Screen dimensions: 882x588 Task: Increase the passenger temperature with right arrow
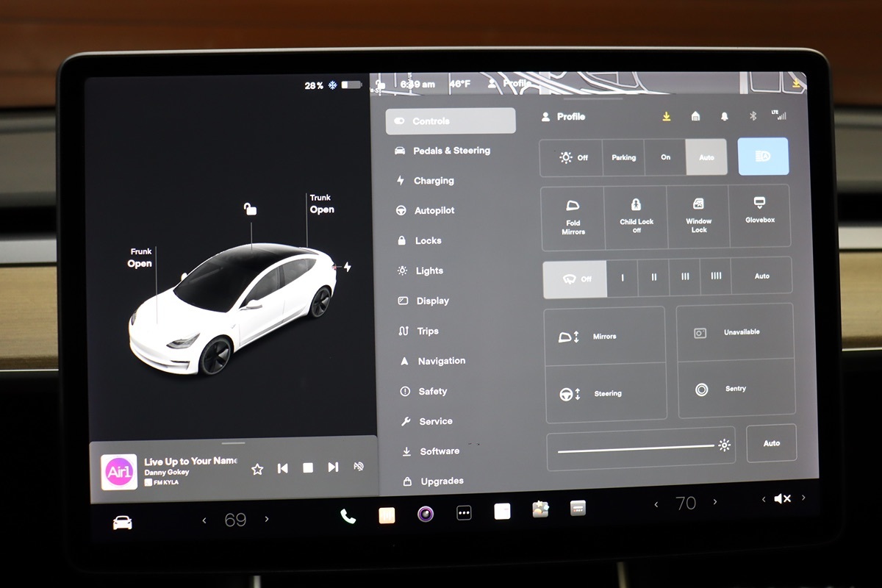tap(715, 503)
